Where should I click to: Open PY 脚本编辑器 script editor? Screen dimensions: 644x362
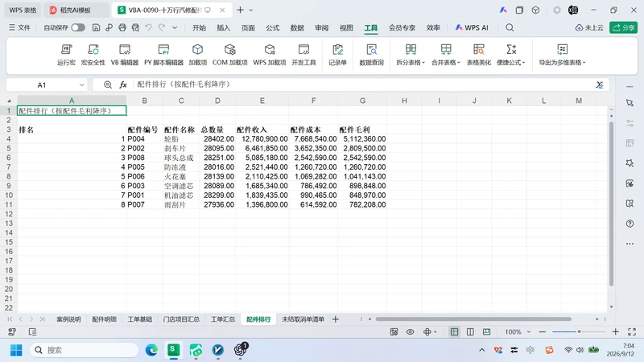(x=163, y=55)
